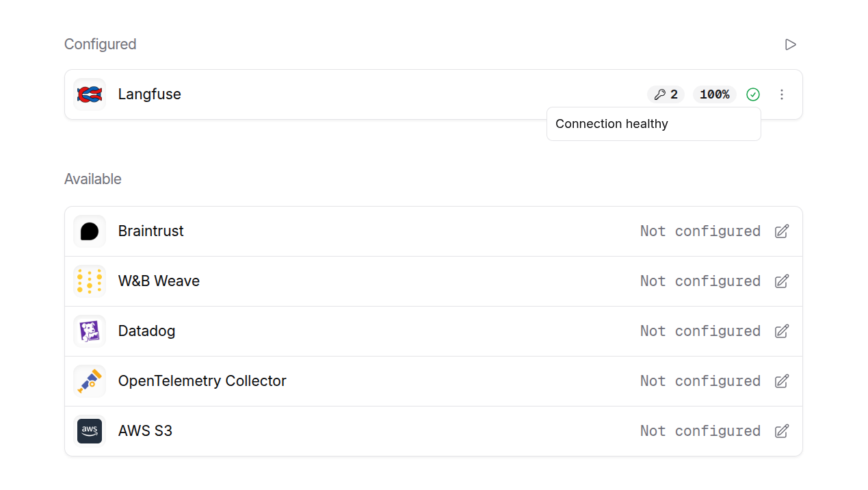Image resolution: width=868 pixels, height=490 pixels.
Task: Edit the W&B Weave integration
Action: 782,281
